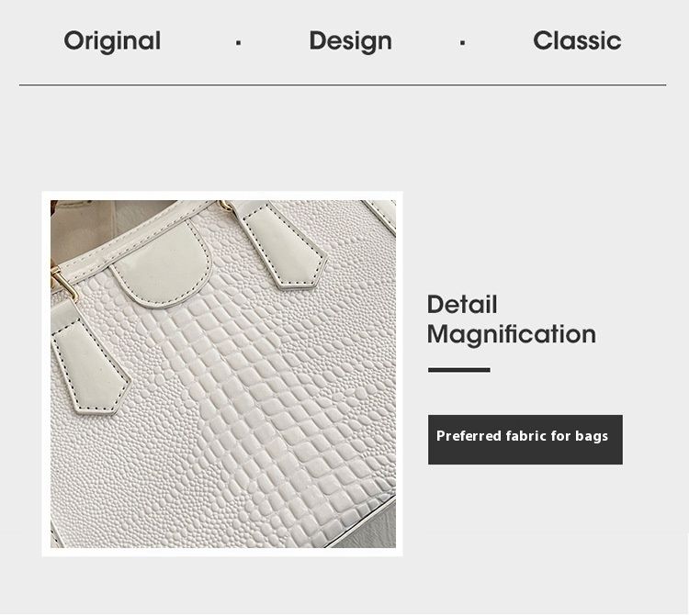Click the lower-left pointed handle strap tab
The width and height of the screenshot is (689, 616).
(88, 360)
